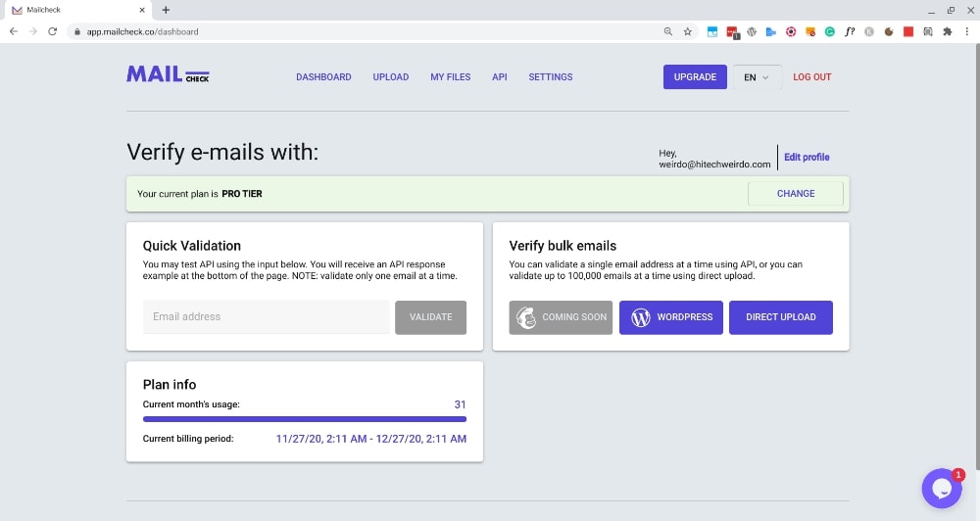Image resolution: width=980 pixels, height=521 pixels.
Task: Go to DASHBOARD in navigation
Action: 323,76
